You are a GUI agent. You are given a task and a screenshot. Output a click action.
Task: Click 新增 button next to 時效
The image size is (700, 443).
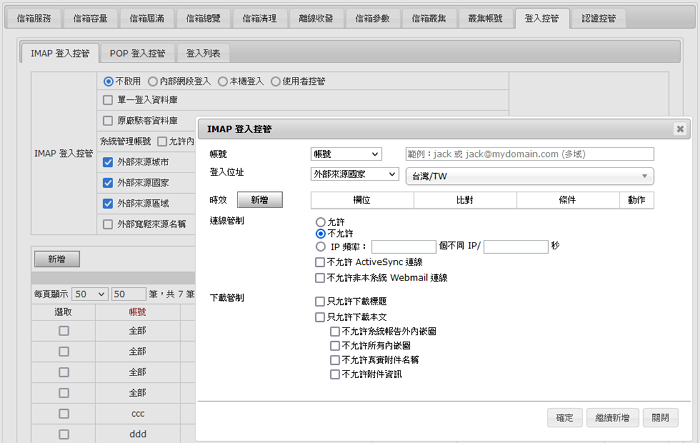(x=259, y=200)
